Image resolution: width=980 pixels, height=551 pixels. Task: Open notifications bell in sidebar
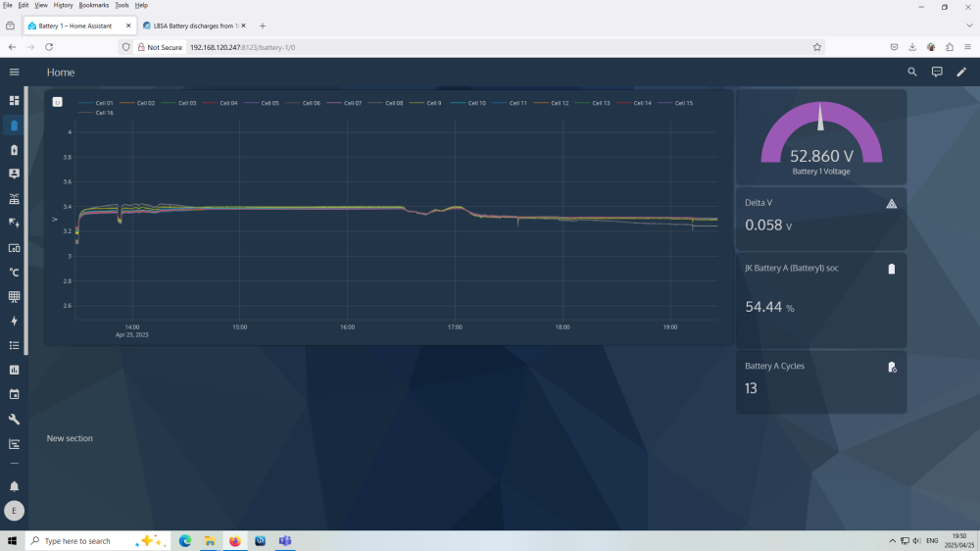[x=15, y=486]
